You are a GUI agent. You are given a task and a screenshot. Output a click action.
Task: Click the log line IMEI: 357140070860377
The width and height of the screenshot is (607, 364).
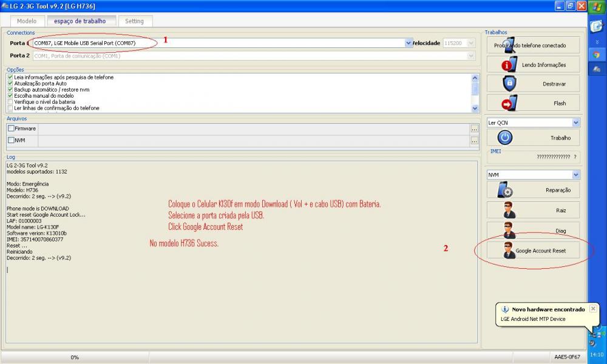35,240
